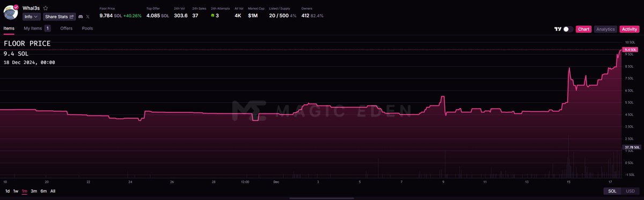Click the Share Stats button

59,17
